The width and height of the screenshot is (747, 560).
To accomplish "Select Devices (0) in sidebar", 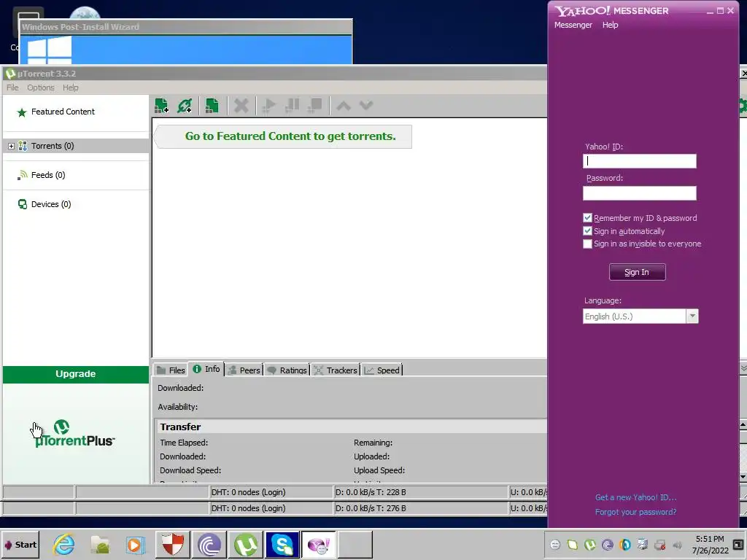I will pos(76,204).
